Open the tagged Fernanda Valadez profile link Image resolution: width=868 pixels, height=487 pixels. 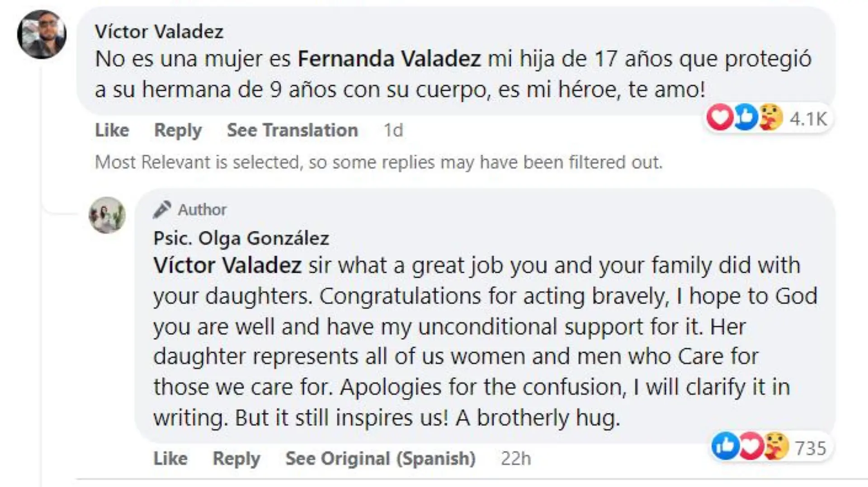click(389, 59)
